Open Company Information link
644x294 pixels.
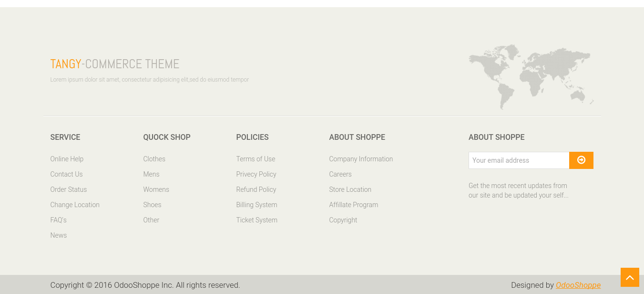pos(361,159)
